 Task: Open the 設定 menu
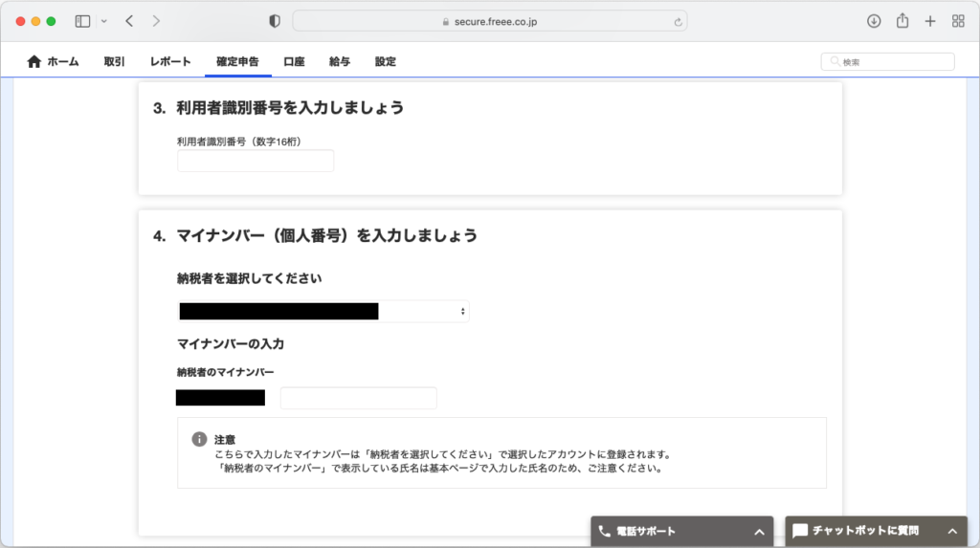385,61
